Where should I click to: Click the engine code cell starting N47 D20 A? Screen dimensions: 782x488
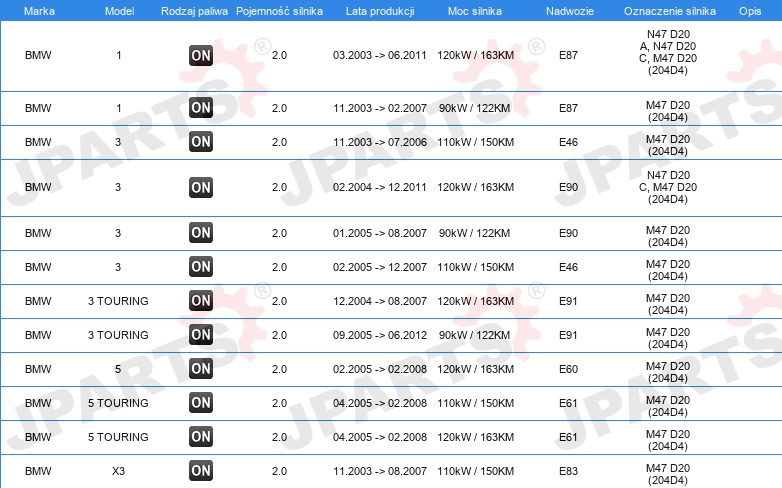(x=668, y=52)
